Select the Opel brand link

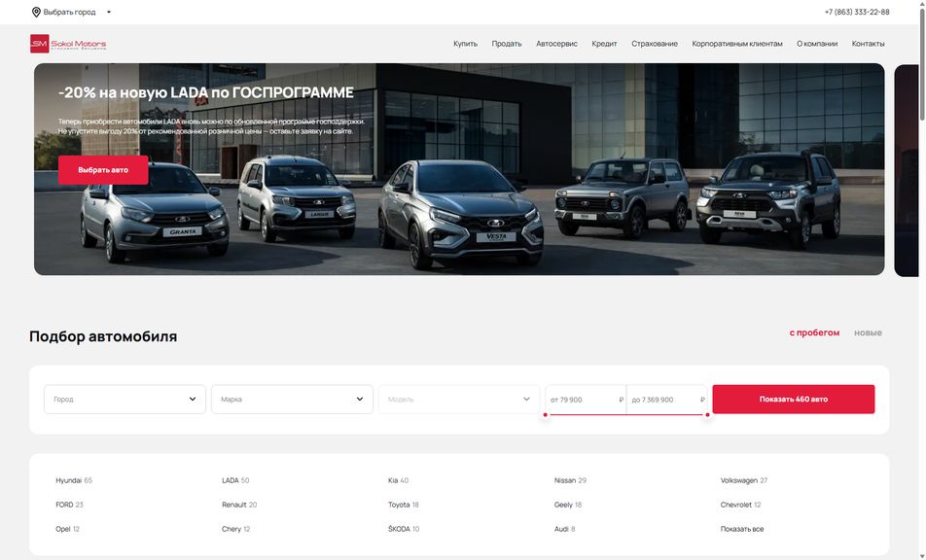click(67, 529)
